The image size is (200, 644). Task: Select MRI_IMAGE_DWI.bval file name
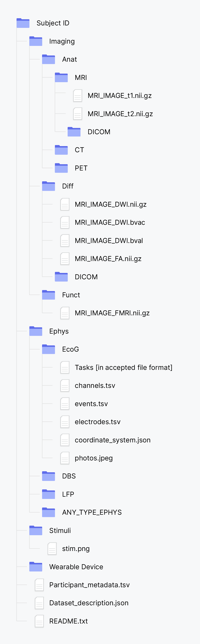coord(109,241)
